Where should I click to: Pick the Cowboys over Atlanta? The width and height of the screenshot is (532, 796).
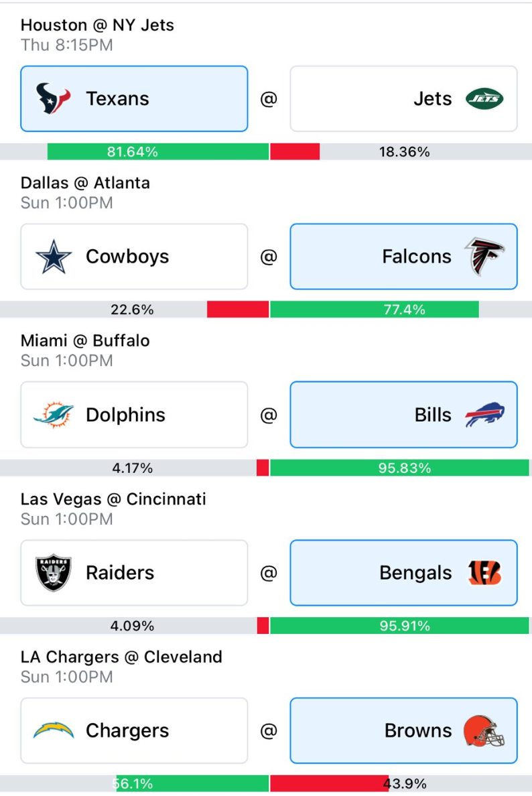pos(134,257)
